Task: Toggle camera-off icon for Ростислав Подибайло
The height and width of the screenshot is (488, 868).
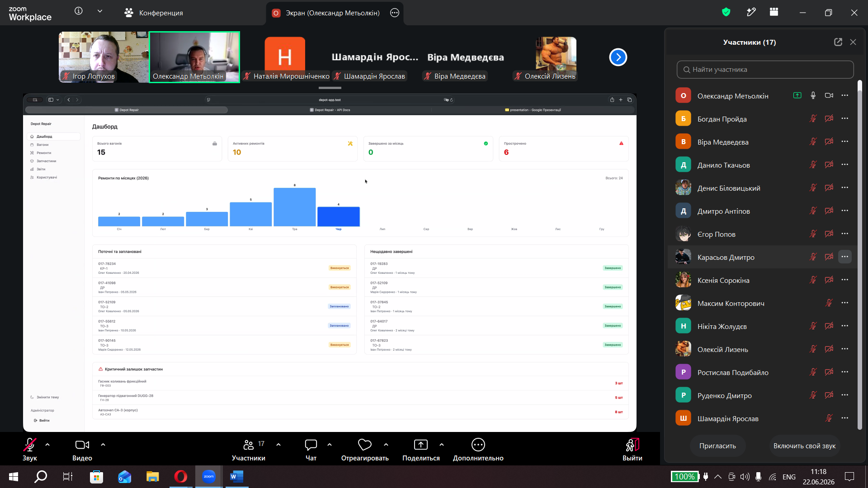Action: (x=829, y=372)
